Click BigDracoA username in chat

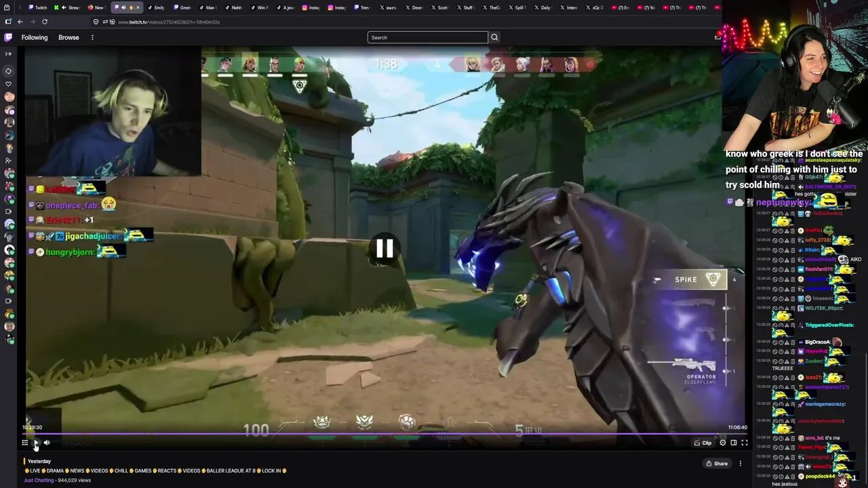818,342
